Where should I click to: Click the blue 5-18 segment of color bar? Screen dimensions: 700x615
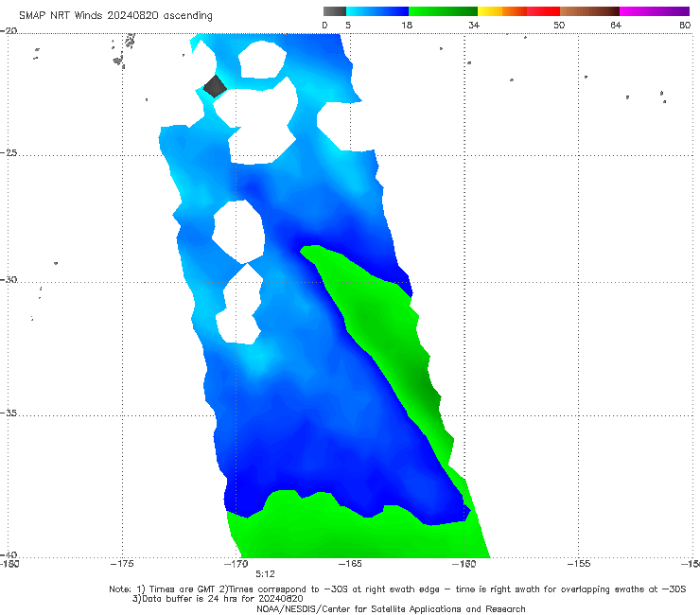[x=377, y=11]
